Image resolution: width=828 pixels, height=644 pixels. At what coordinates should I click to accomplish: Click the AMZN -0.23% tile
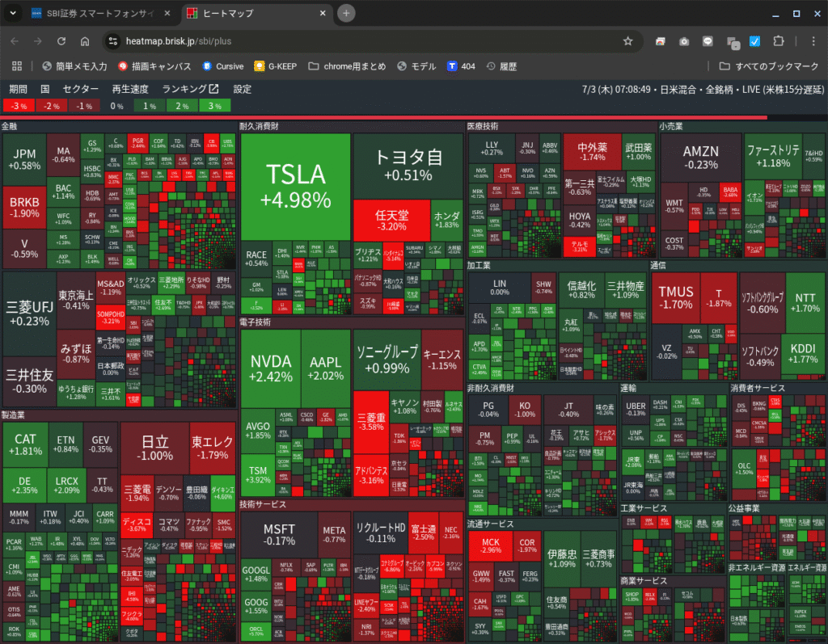[x=701, y=158]
